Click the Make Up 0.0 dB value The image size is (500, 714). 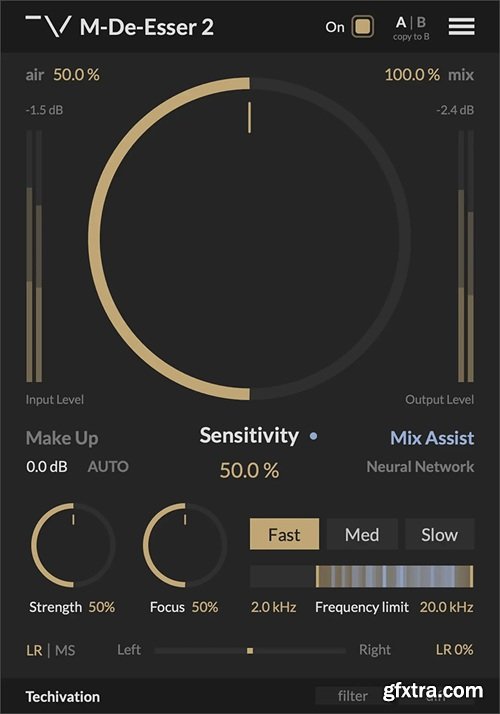(47, 466)
